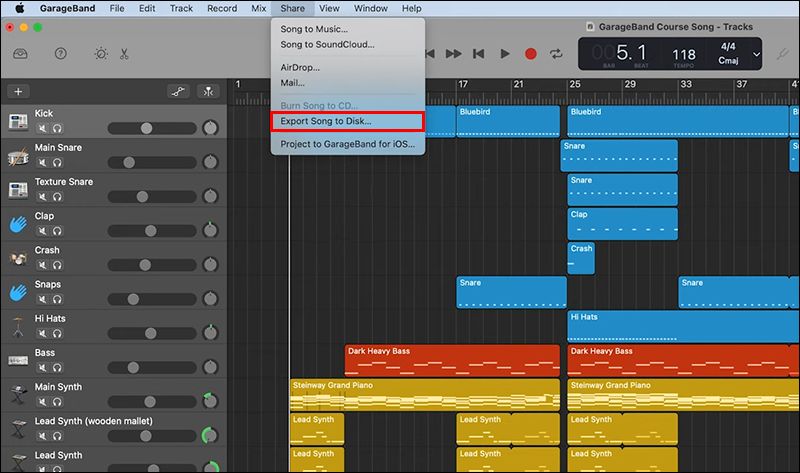Toggle the cycle loop button
The width and height of the screenshot is (800, 473).
[556, 54]
